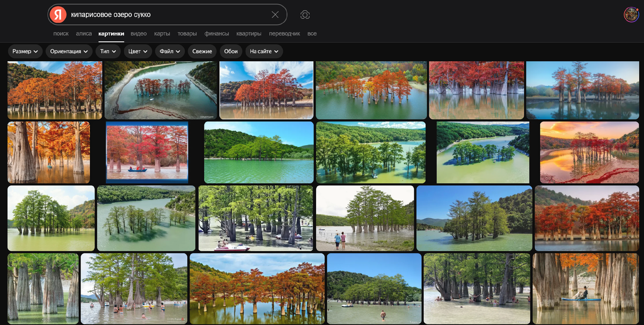Switch to the поиск tab
This screenshot has height=325, width=644.
click(61, 33)
